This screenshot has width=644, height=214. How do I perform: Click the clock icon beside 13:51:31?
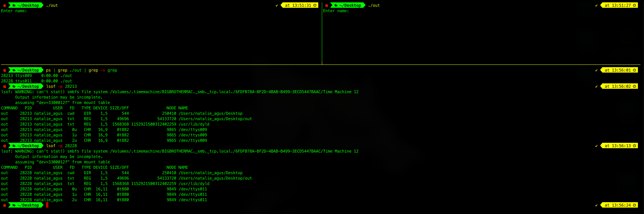(x=315, y=5)
